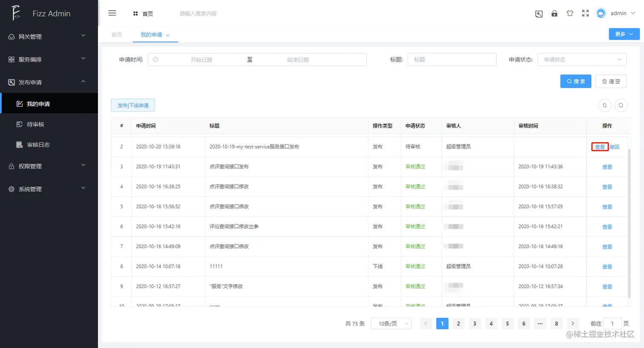Go to page 3
This screenshot has height=348, width=644.
point(474,324)
